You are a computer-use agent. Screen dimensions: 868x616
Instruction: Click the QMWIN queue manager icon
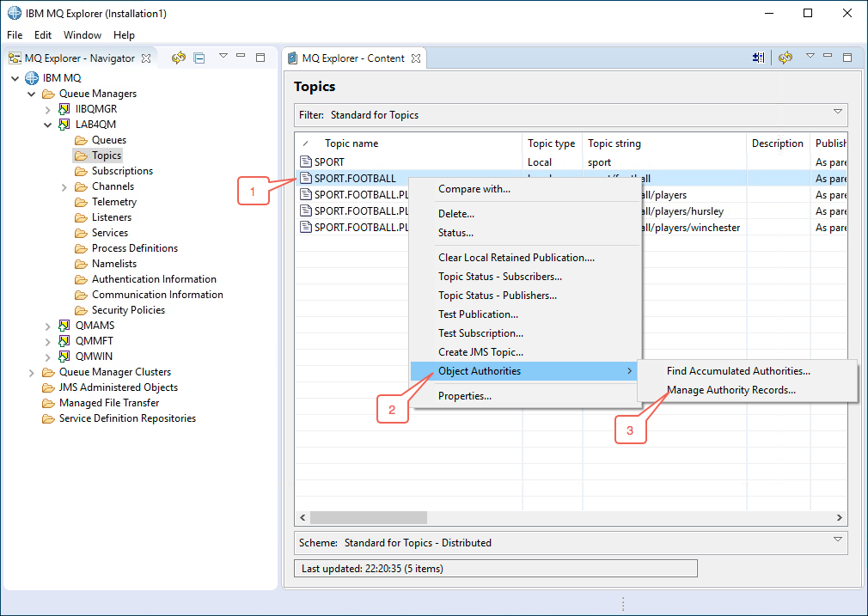64,357
